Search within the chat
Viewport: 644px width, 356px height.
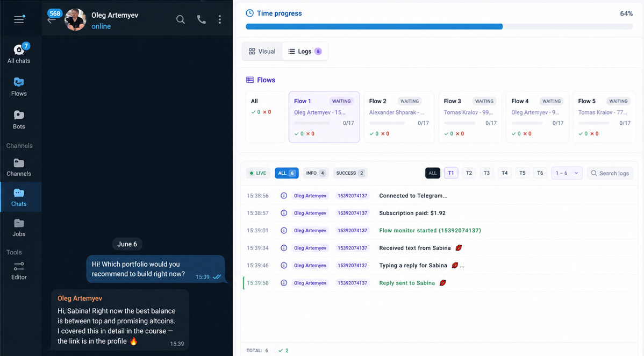[x=180, y=19]
